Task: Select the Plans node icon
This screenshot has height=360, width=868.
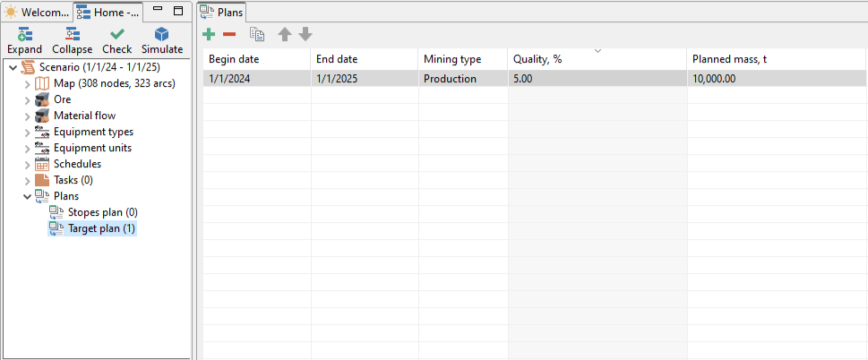Action: [x=42, y=196]
